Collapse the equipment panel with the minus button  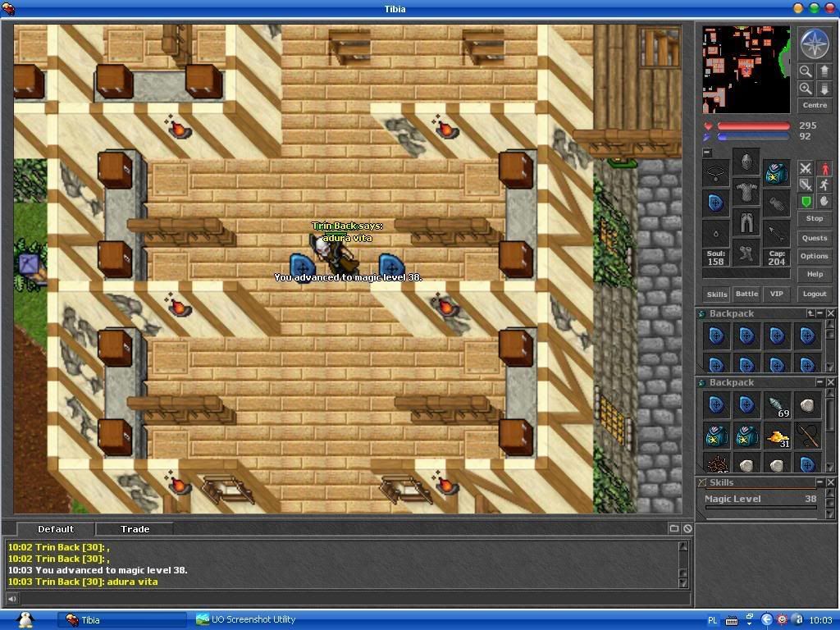point(707,153)
